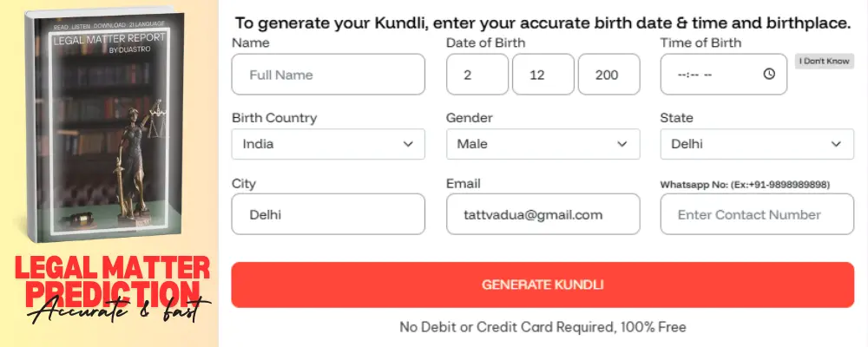868x347 pixels.
Task: Click the Birth Country dropdown chevron arrow
Action: [408, 144]
